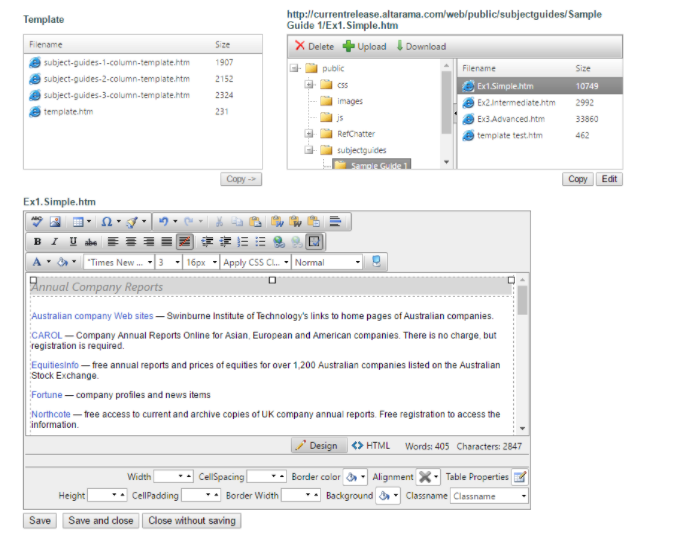Image resolution: width=693 pixels, height=557 pixels.
Task: Click the format stripper brush icon
Action: [x=132, y=221]
